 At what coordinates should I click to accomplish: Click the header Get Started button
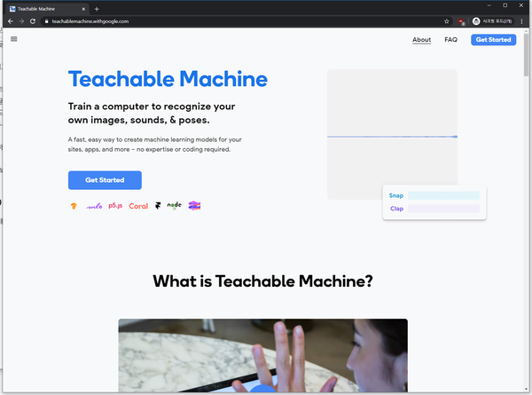coord(493,40)
